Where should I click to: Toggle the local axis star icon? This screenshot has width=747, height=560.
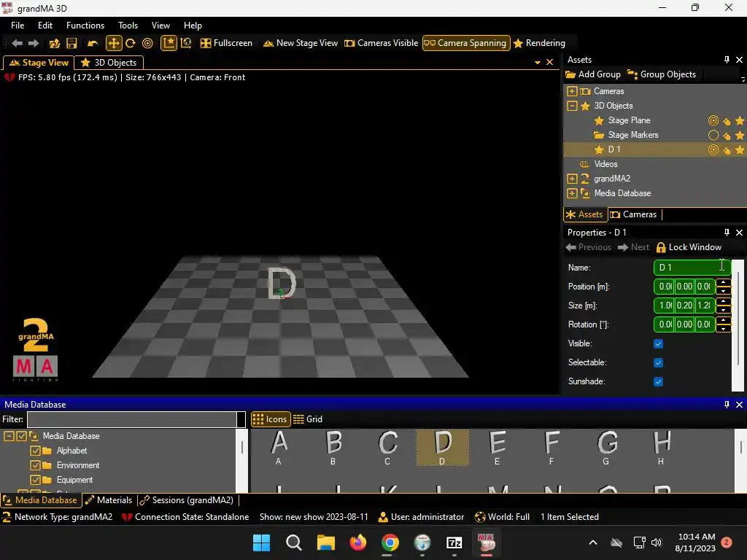pyautogui.click(x=169, y=43)
